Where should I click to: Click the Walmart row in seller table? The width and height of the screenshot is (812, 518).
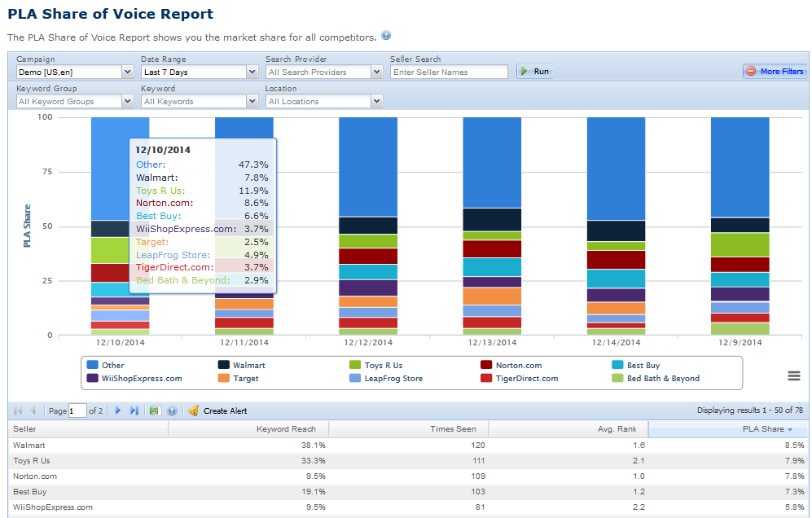pyautogui.click(x=409, y=445)
